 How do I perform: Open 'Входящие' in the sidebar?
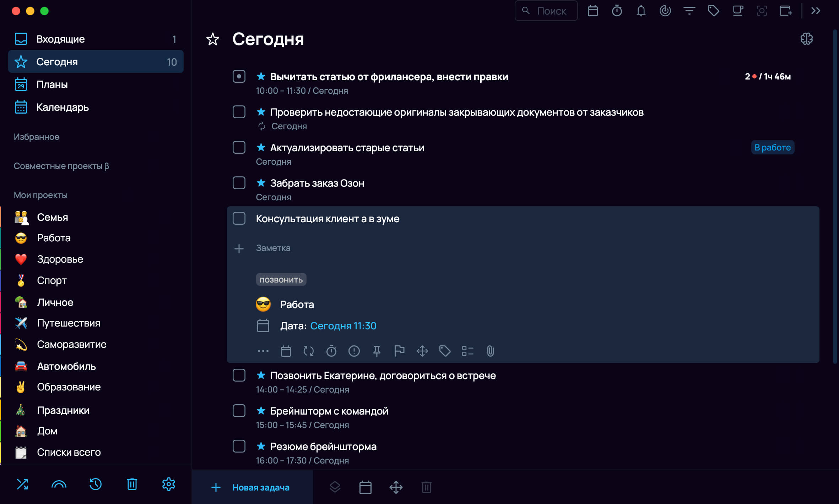click(x=96, y=39)
